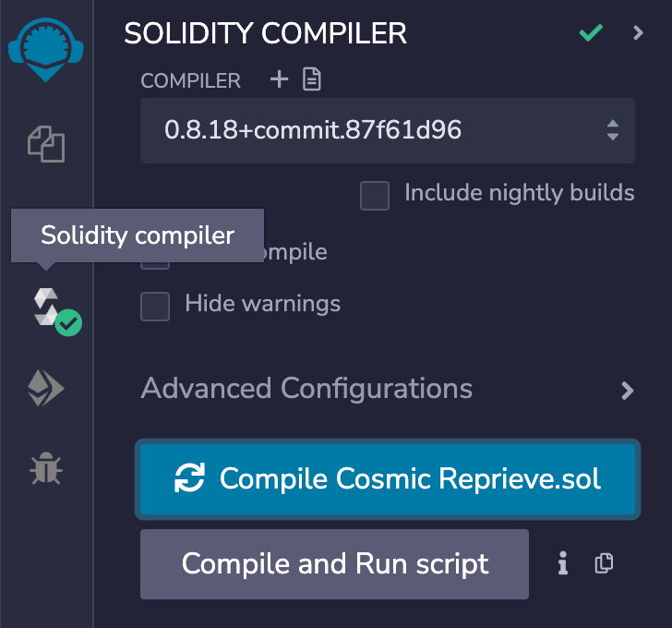
Task: Toggle the Auto compile checkbox
Action: coord(155,264)
